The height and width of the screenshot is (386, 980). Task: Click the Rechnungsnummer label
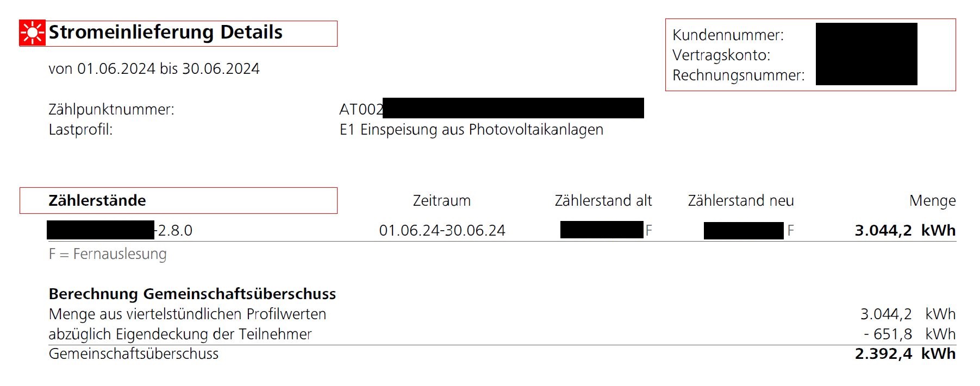click(x=739, y=75)
